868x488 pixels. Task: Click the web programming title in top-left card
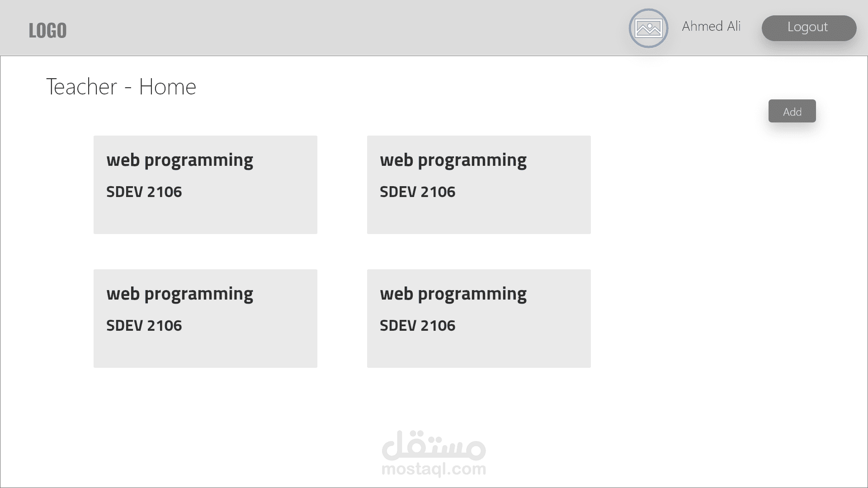[179, 160]
